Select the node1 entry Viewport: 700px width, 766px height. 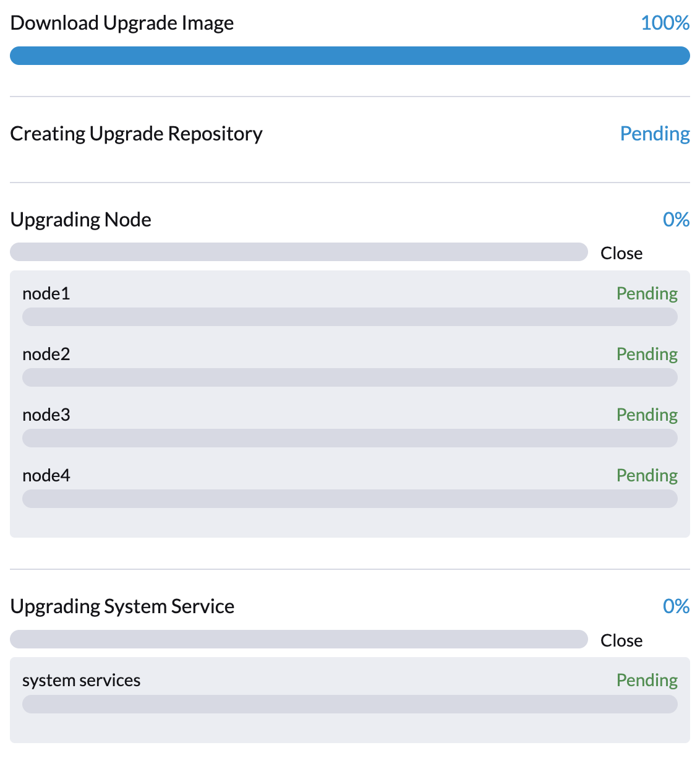[46, 293]
